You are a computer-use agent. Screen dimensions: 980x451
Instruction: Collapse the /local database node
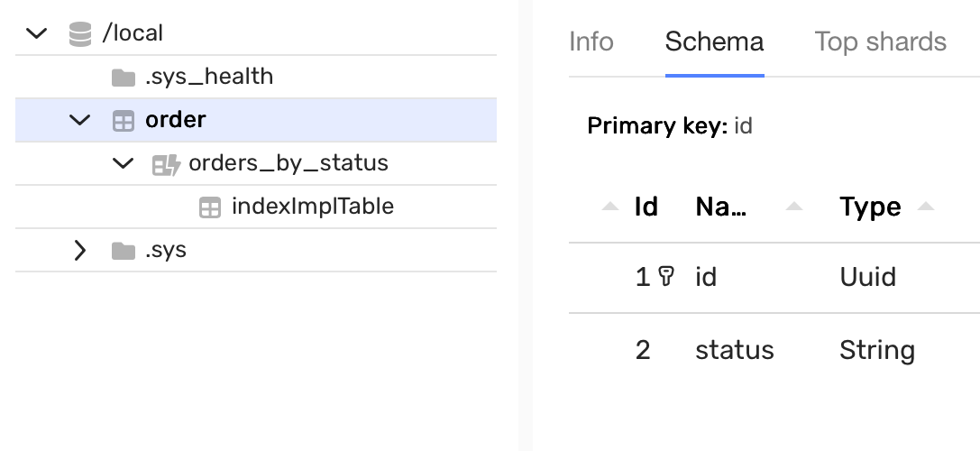37,34
